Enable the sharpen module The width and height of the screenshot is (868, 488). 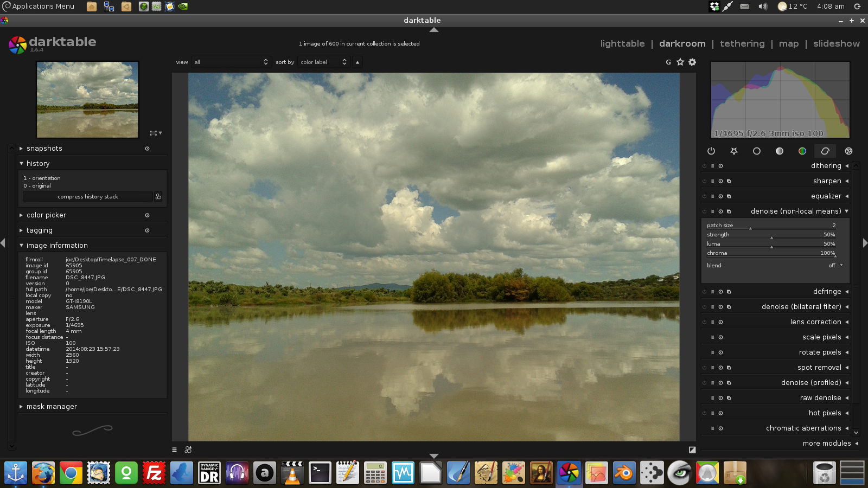point(704,181)
